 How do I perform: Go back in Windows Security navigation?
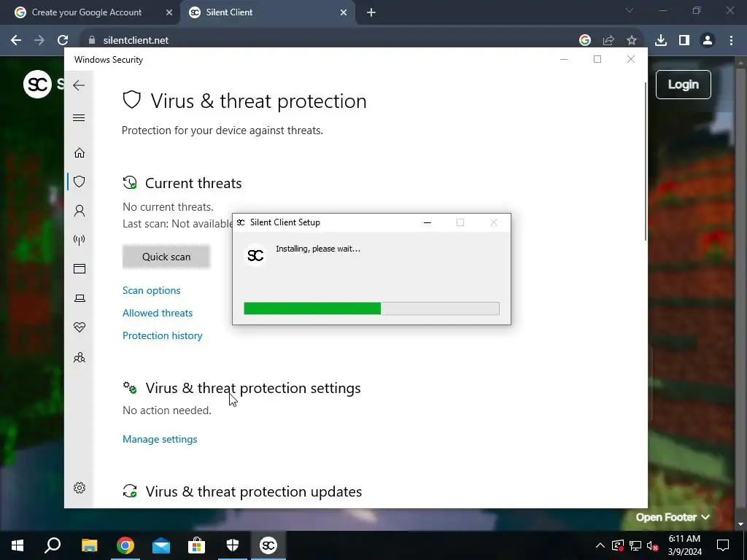pos(79,85)
